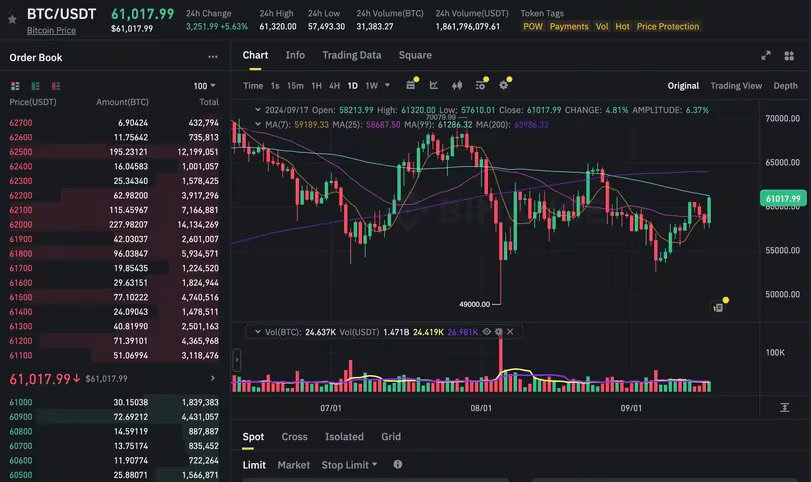Open the Order Book three-dot menu
The image size is (811, 482).
click(x=213, y=57)
